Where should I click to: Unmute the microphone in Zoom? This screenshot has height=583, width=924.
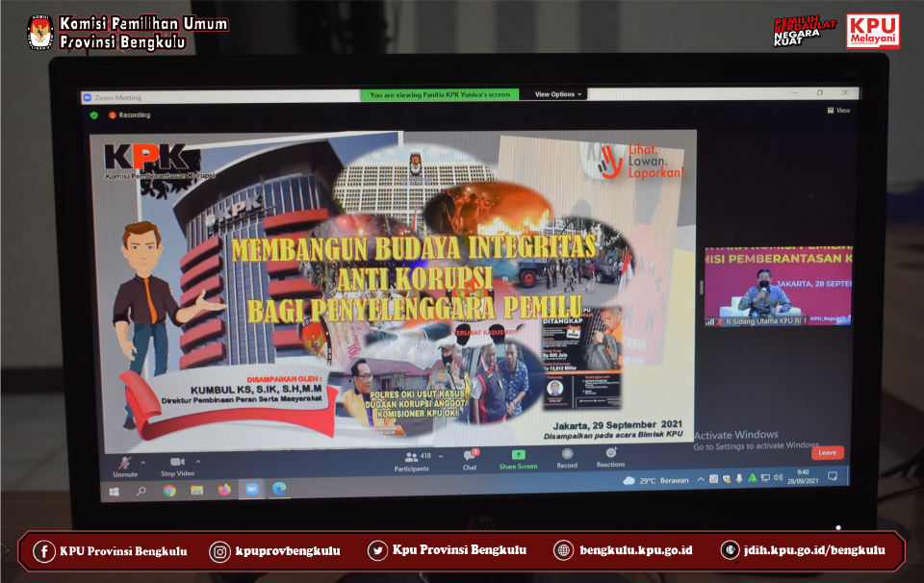(124, 463)
